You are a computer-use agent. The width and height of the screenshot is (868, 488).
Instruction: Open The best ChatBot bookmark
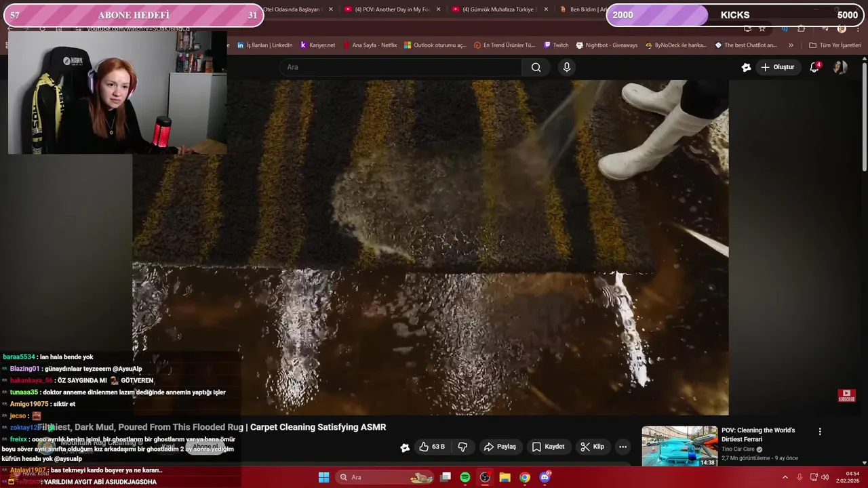click(x=746, y=45)
